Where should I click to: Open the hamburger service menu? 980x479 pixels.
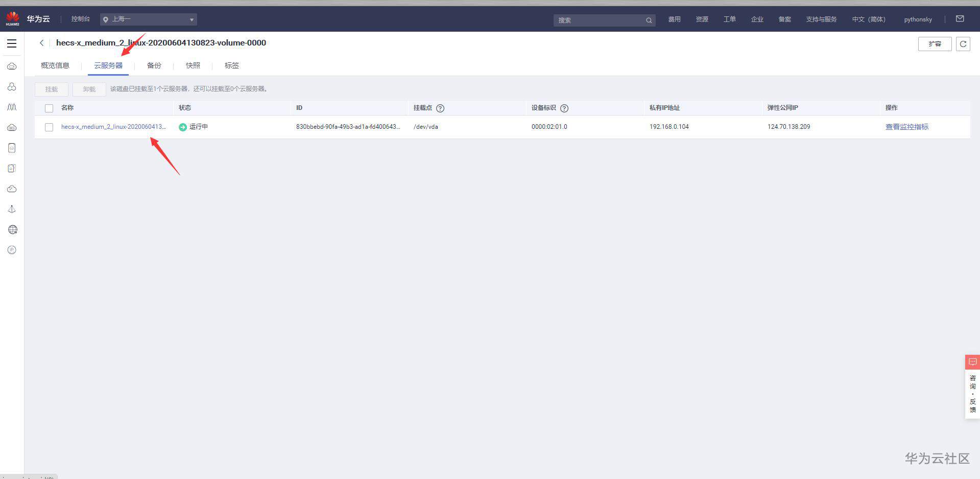point(12,43)
